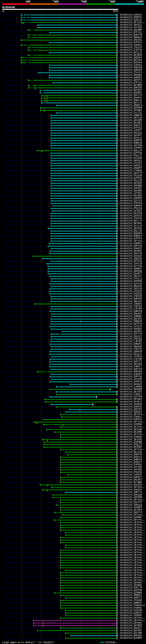The height and width of the screenshot is (644, 146).
Task: Select hit label UniRef100_Q94IZ2
Action: 131,337
